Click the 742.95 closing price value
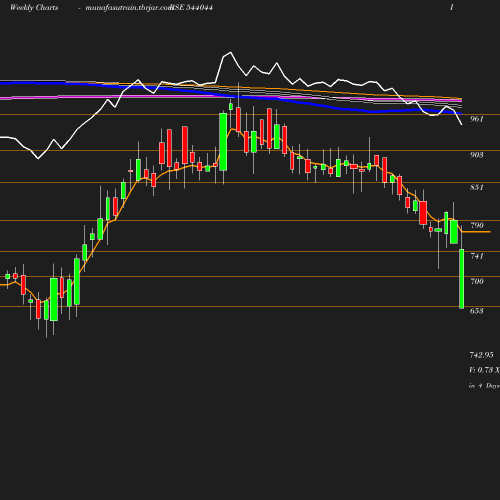 point(481,355)
